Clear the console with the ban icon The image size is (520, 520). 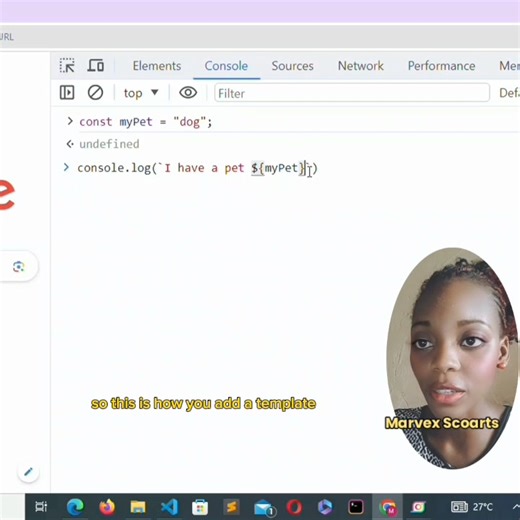[x=95, y=93]
